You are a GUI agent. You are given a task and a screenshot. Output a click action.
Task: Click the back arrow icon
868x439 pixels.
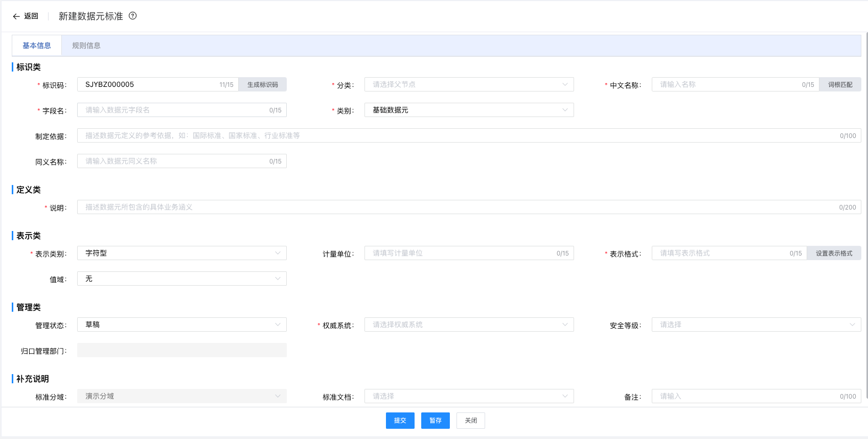coord(16,16)
